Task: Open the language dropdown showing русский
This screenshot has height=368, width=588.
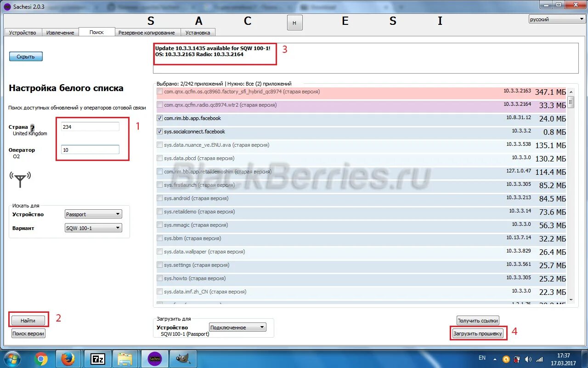Action: pyautogui.click(x=556, y=19)
